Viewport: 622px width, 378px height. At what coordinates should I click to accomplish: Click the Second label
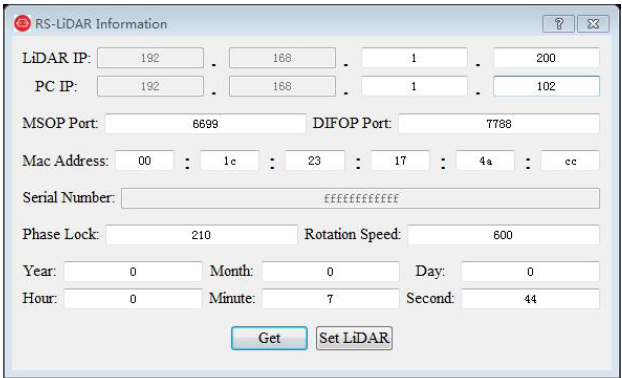point(430,298)
